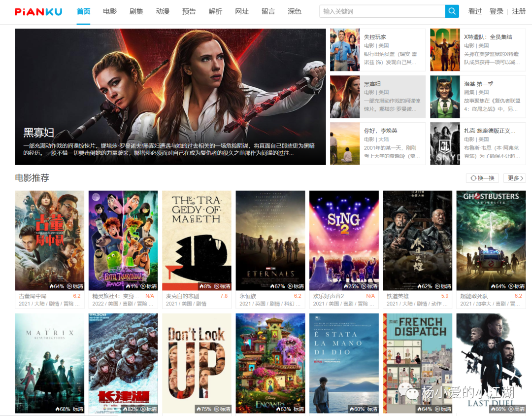Click the 欢乐好声音2 title link
532x416 pixels.
point(329,296)
